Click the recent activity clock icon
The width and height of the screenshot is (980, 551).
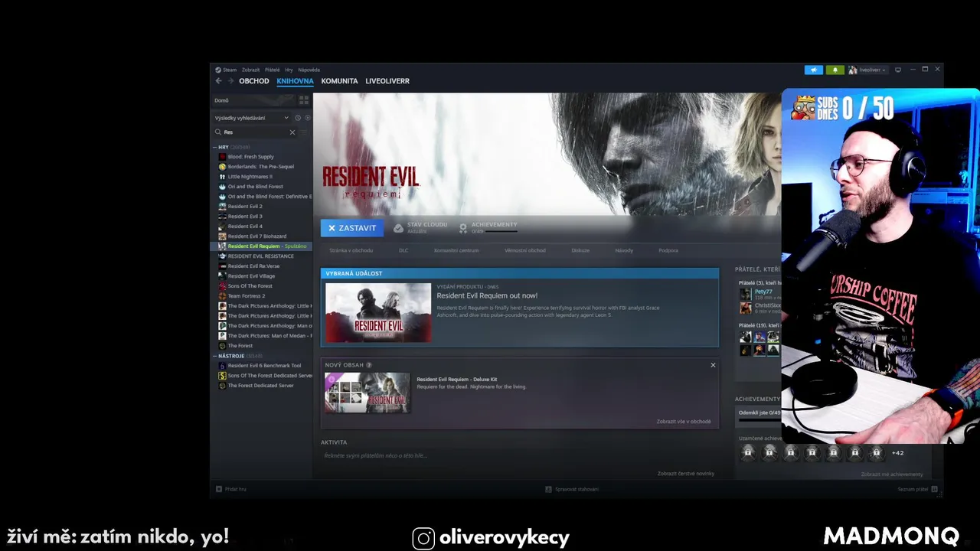coord(298,118)
